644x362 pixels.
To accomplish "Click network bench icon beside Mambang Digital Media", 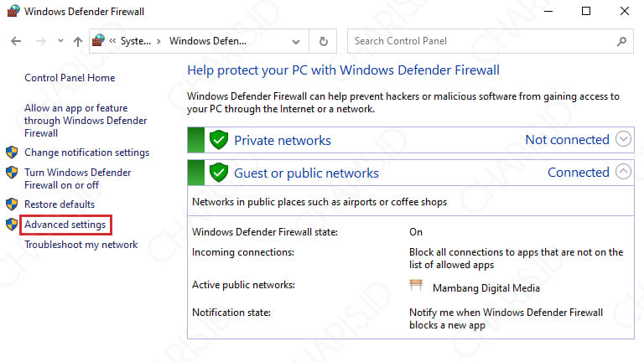I will (x=416, y=286).
